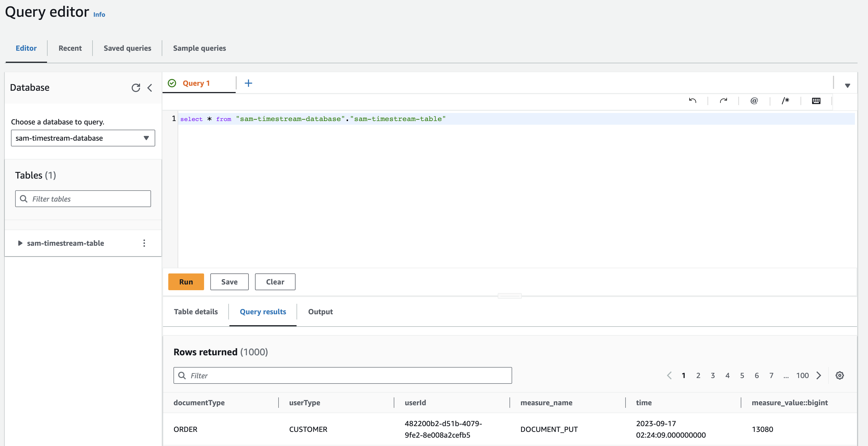
Task: Click the documentType column header
Action: coord(199,403)
